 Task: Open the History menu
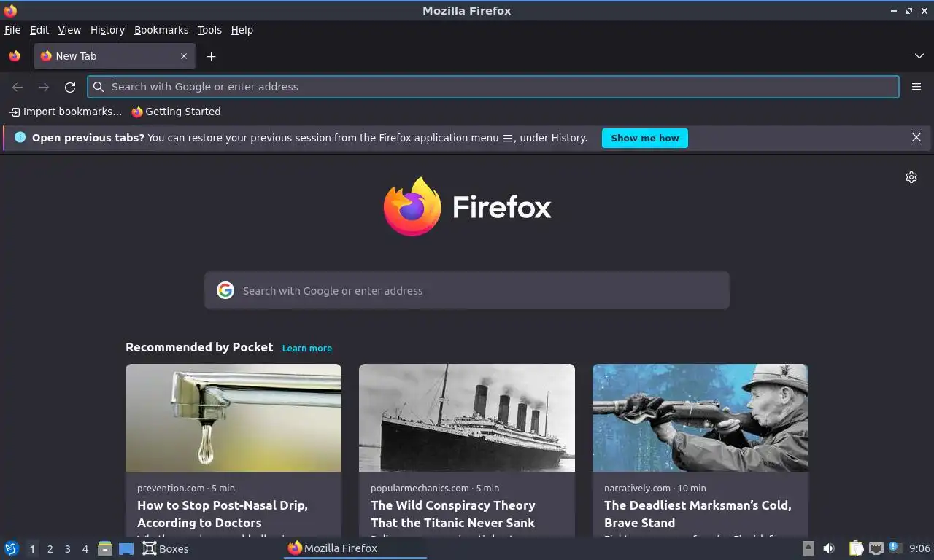[107, 30]
